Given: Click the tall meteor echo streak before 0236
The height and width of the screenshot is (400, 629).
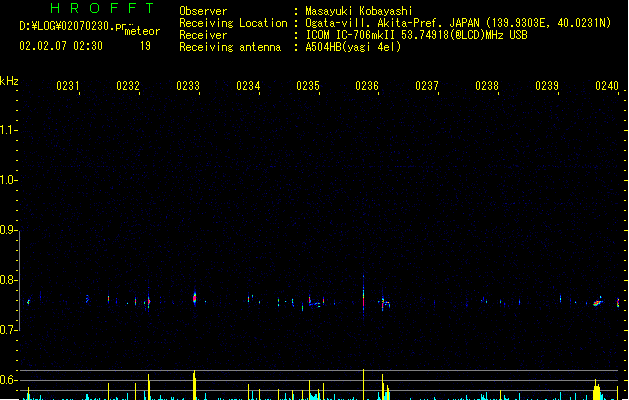Looking at the screenshot, I should point(363,297).
